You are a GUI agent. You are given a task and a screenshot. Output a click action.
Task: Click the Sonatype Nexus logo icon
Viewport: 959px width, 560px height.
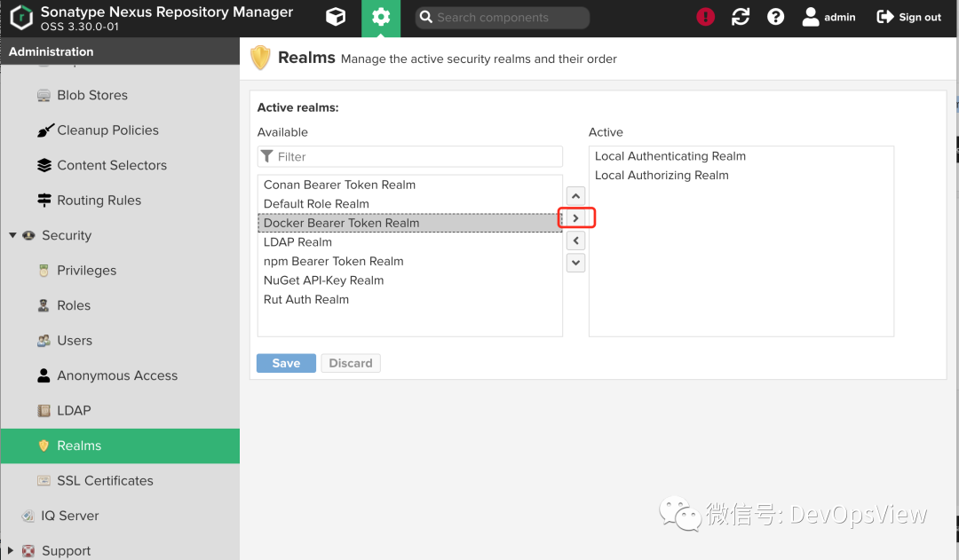[x=20, y=17]
